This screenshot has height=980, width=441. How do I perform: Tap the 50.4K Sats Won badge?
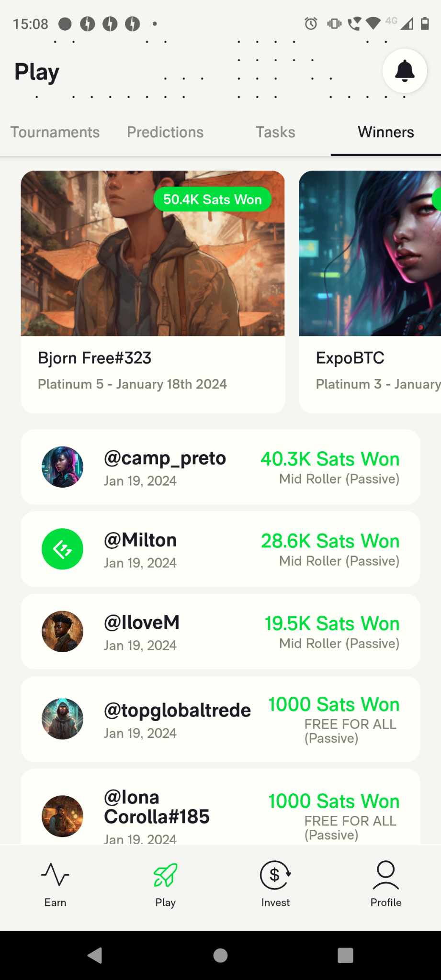(213, 199)
